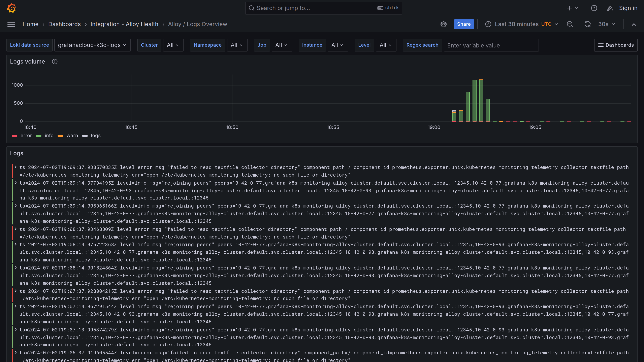This screenshot has height=362, width=644.
Task: Toggle the warn series in legend
Action: [72, 136]
